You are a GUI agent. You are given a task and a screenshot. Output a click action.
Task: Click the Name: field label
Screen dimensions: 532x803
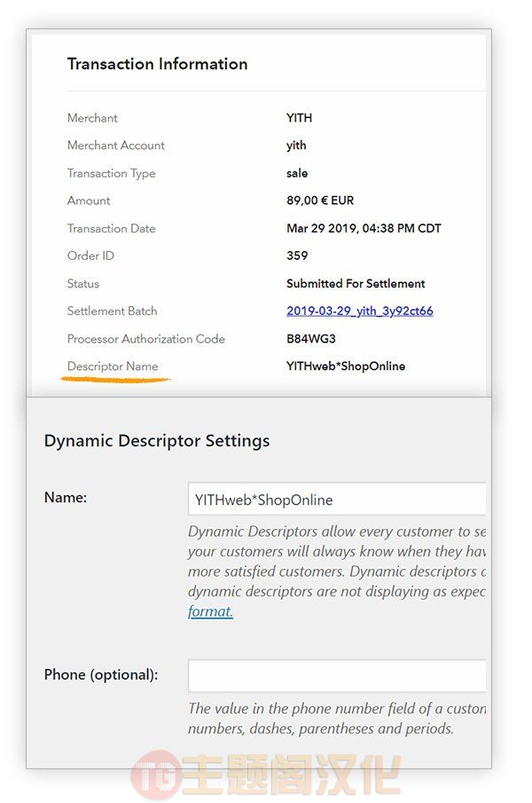[66, 497]
